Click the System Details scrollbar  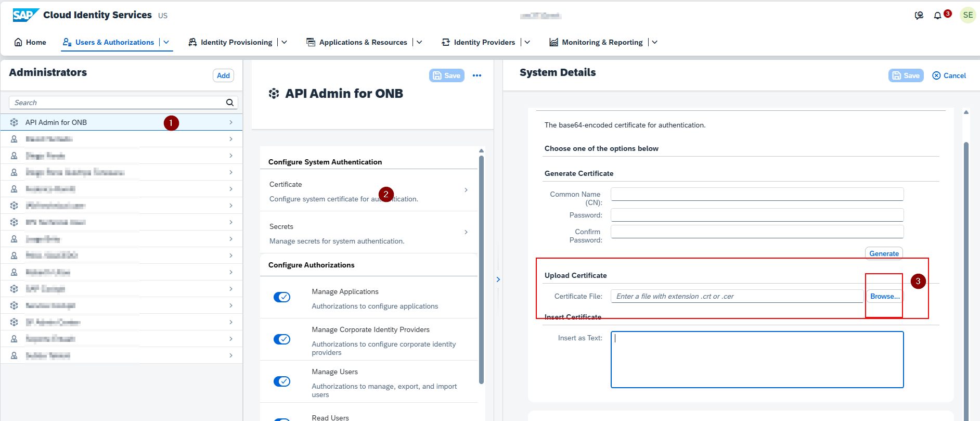pyautogui.click(x=966, y=281)
